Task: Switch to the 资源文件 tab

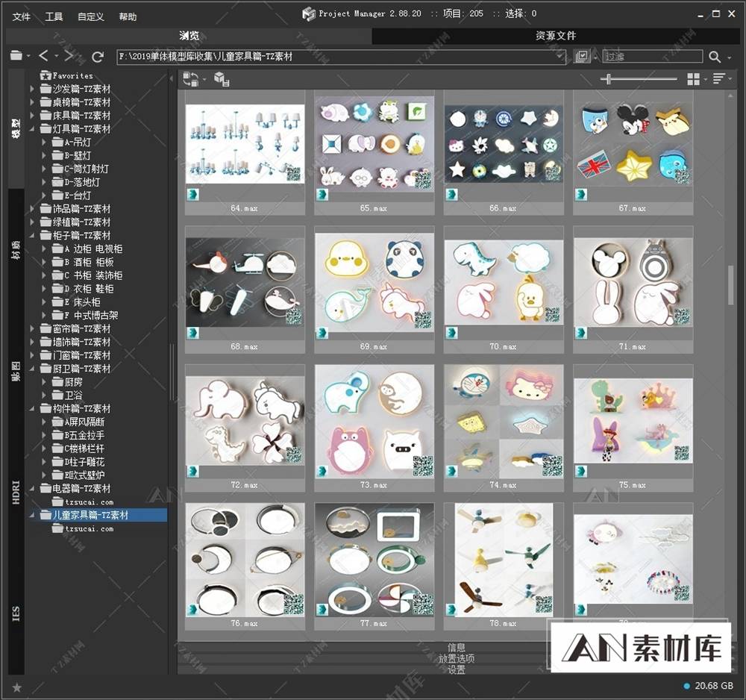Action: coord(555,36)
